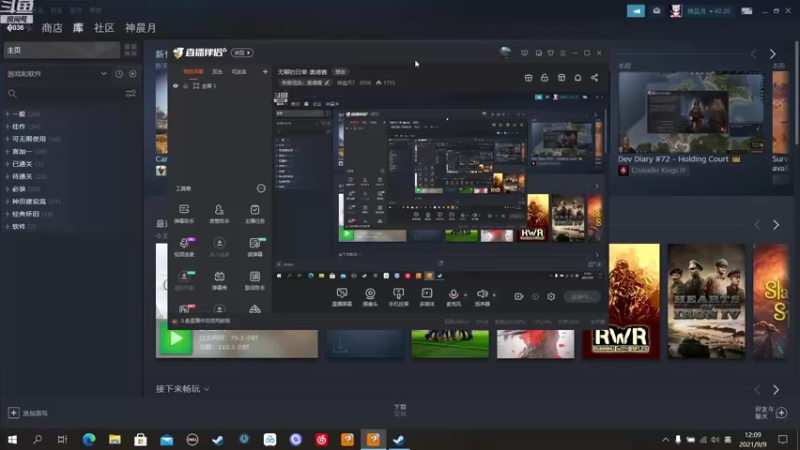Open the Hearts of Iron IV game cover

(707, 301)
